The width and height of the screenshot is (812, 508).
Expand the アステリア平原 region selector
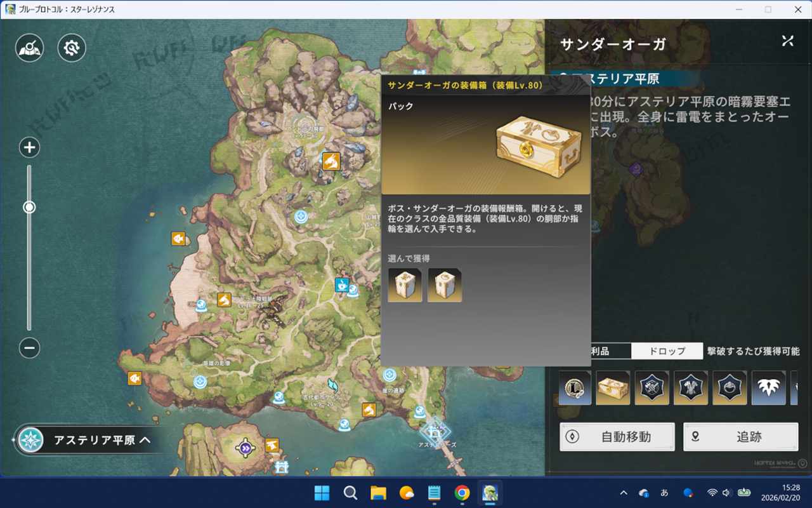click(85, 440)
